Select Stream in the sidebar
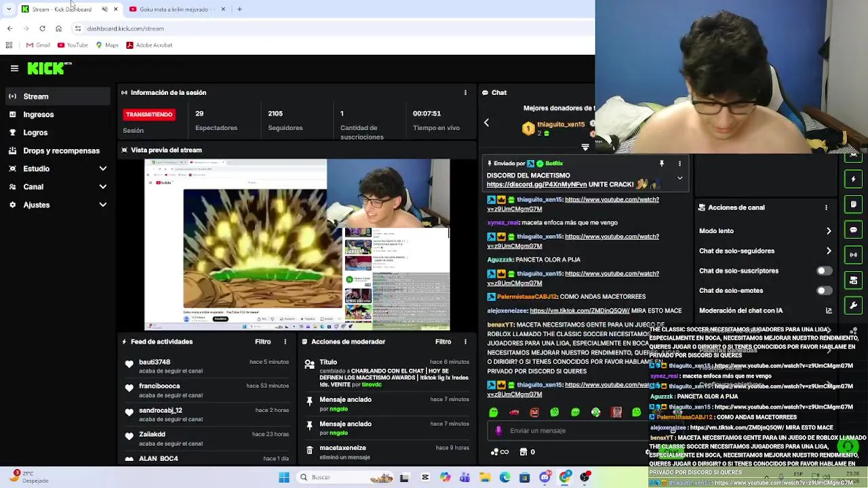This screenshot has height=488, width=868. pos(57,96)
